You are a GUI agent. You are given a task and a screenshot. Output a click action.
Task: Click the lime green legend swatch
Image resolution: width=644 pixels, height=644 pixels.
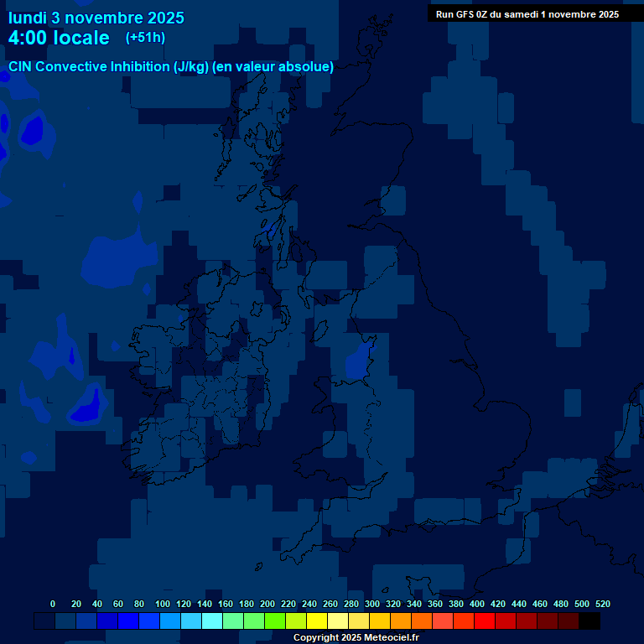point(275,621)
